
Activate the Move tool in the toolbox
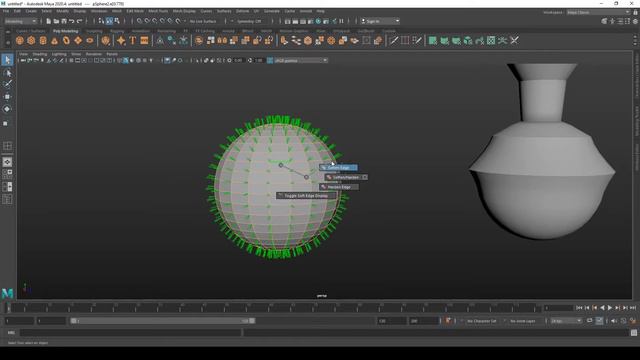tap(7, 97)
